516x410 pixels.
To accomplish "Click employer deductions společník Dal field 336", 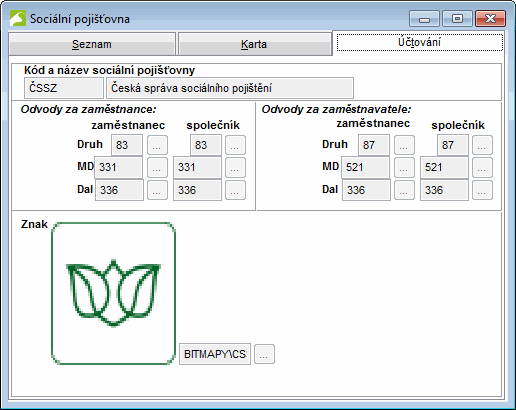I will tap(444, 190).
